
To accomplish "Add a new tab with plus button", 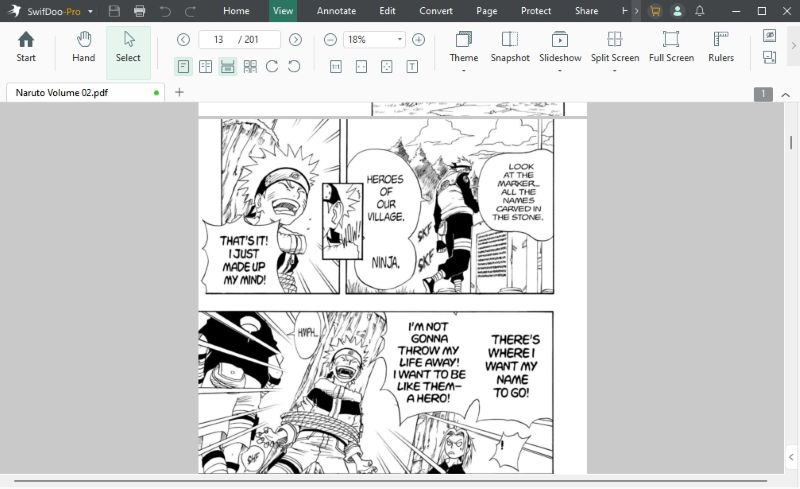I will click(x=180, y=92).
